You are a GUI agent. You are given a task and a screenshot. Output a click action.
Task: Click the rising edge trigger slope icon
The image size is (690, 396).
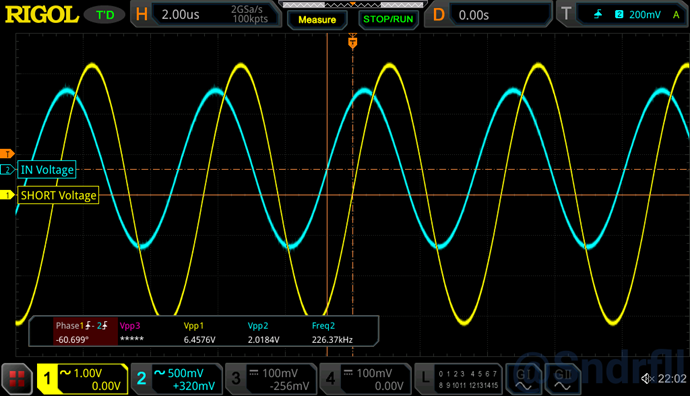point(598,15)
